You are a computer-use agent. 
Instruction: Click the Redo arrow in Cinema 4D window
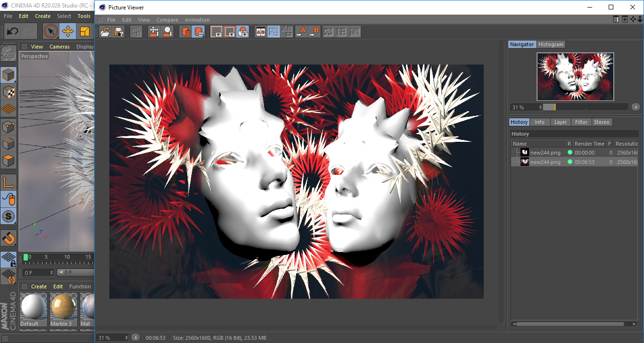click(29, 32)
